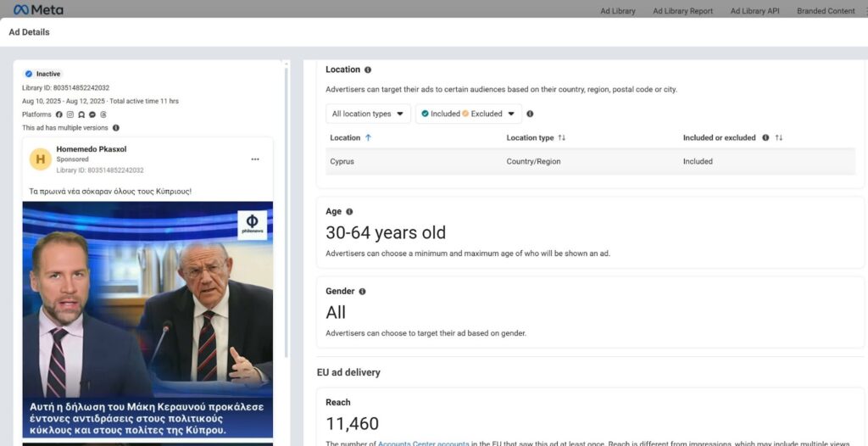Show Included or excluded column info
This screenshot has height=446, width=868.
[765, 137]
